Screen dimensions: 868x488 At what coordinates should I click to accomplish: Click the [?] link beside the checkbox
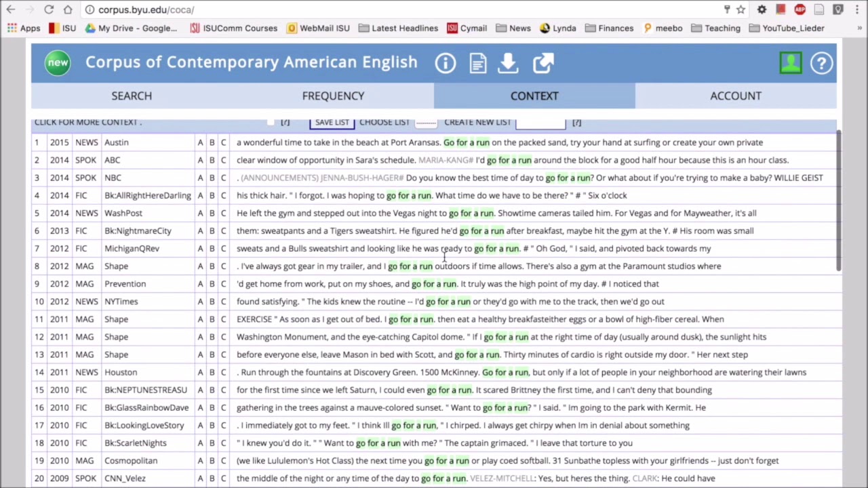click(x=285, y=122)
